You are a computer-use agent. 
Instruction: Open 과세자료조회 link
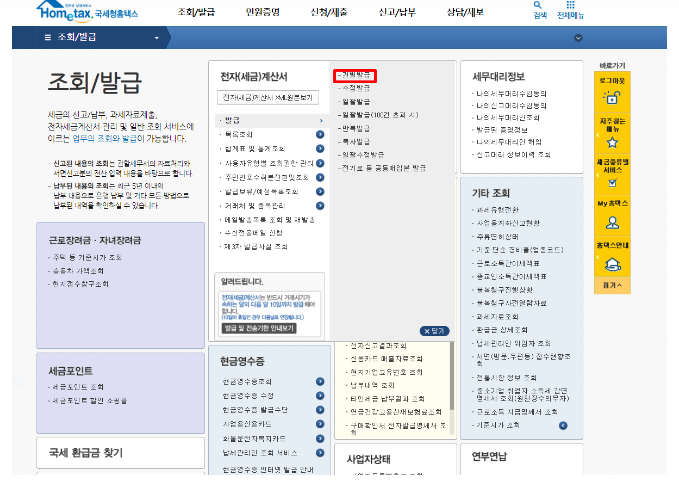[x=497, y=317]
